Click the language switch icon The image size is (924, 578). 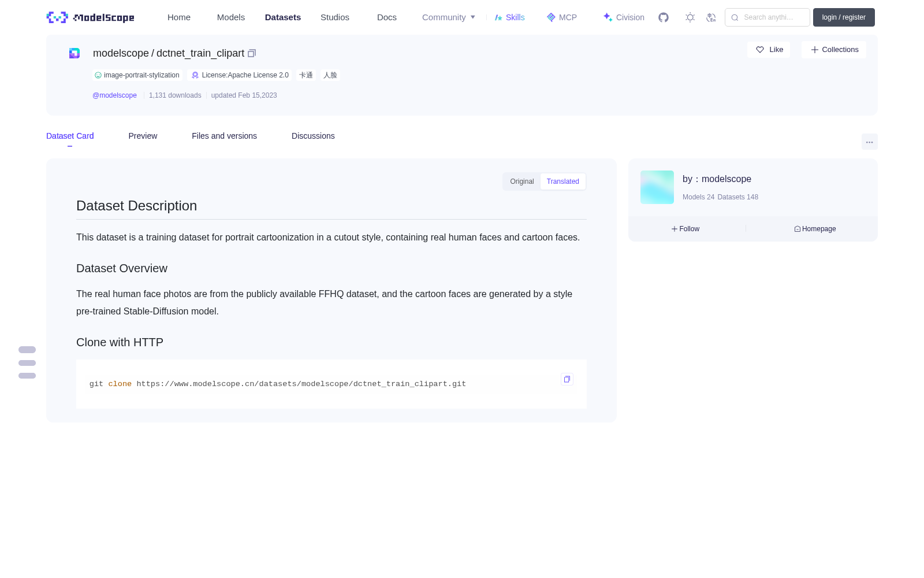click(x=711, y=17)
